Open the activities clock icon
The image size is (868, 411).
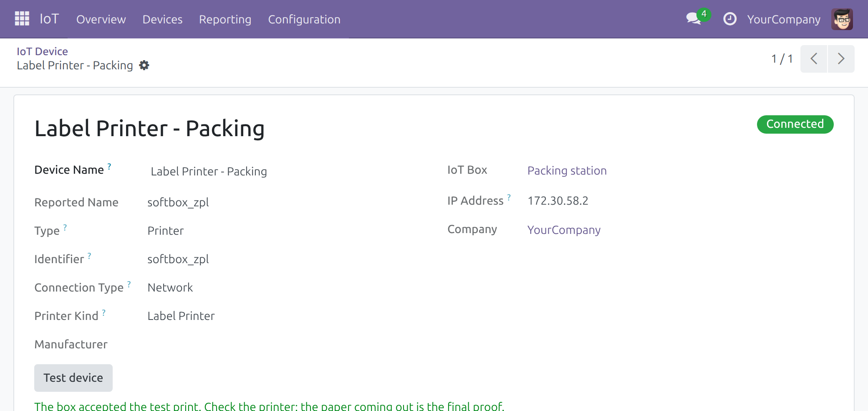click(729, 19)
